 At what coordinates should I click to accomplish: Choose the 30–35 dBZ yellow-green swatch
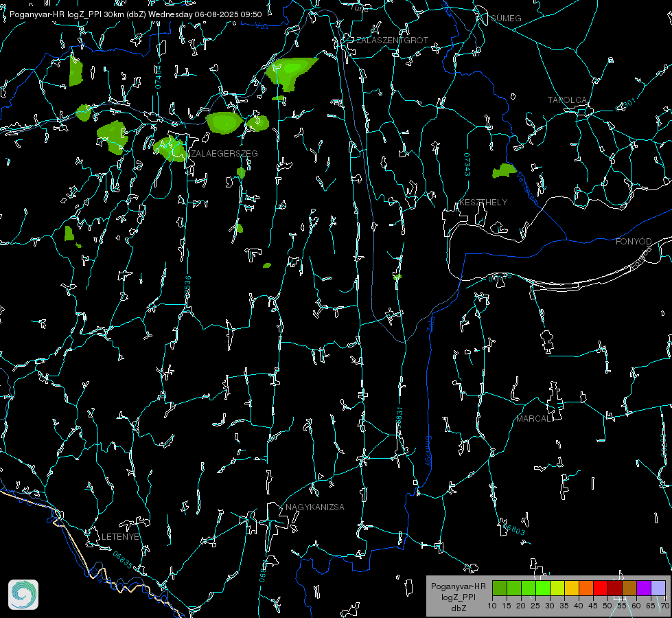coord(557,588)
